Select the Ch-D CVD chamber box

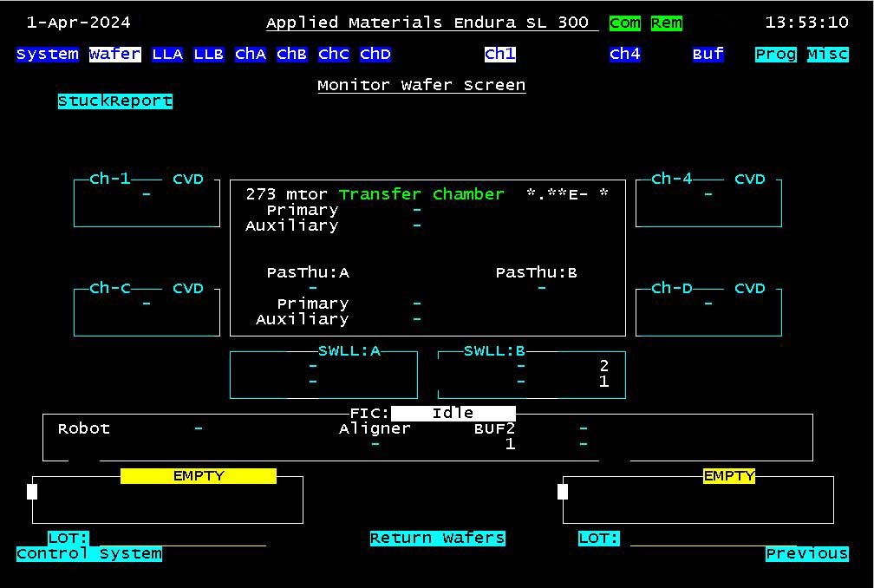pos(708,311)
